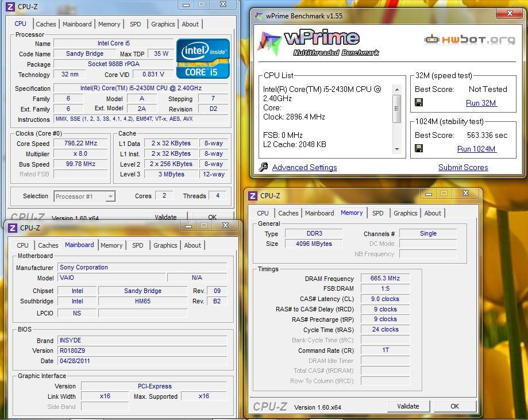Open the Processor #1 selection dropdown
528x420 pixels.
click(84, 196)
